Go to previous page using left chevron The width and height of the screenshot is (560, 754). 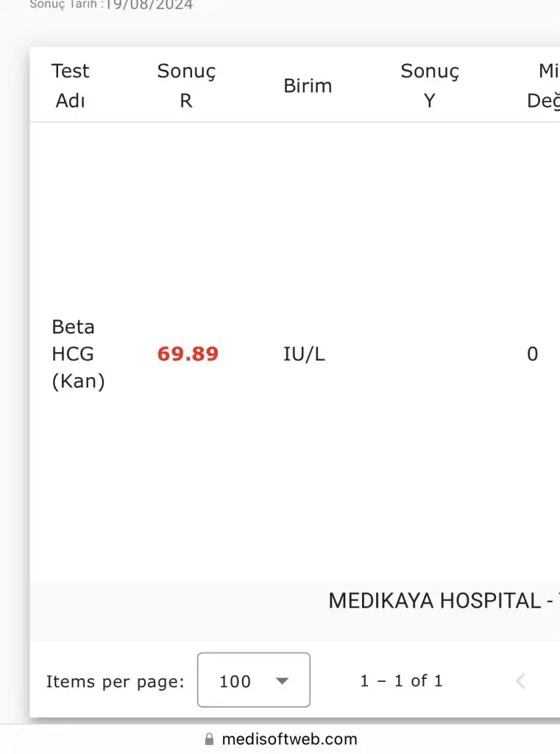pos(520,681)
